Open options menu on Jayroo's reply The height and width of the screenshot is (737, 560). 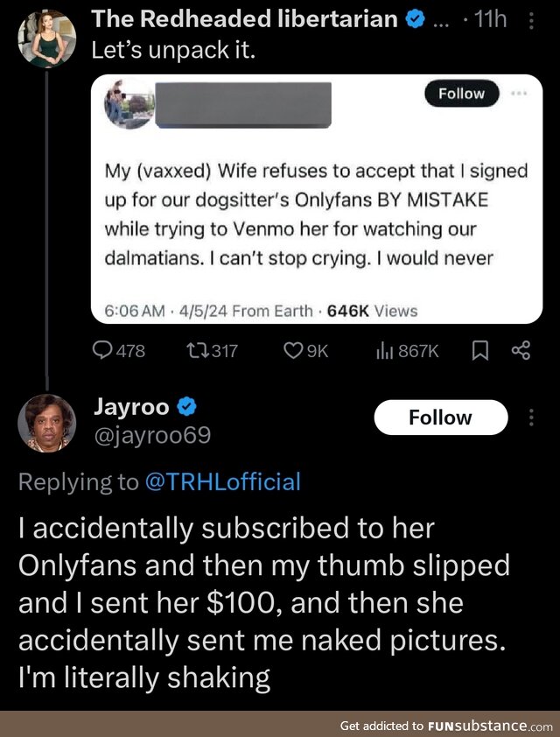pos(531,418)
